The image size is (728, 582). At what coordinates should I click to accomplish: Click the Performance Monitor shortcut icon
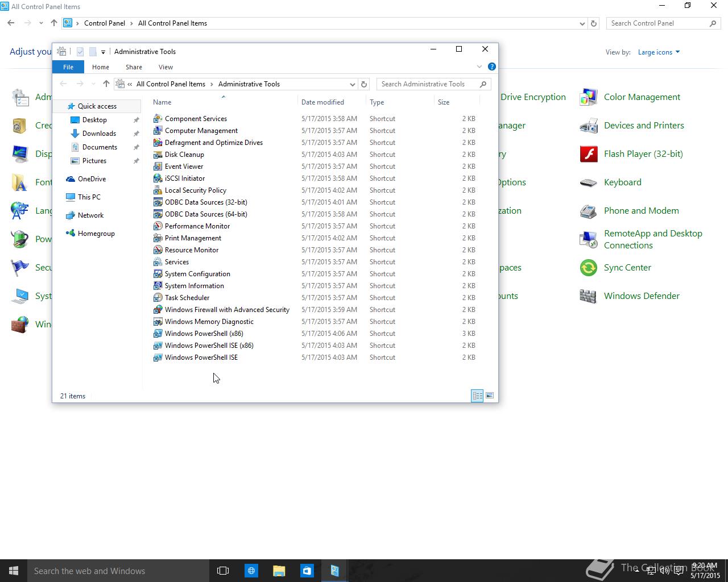[158, 226]
